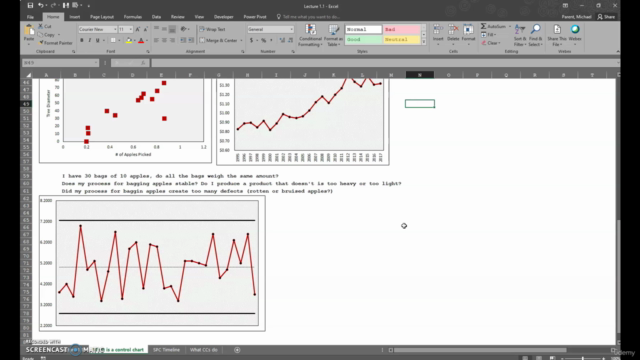Switch to the Page Layout tab
This screenshot has width=640, height=360.
click(102, 17)
